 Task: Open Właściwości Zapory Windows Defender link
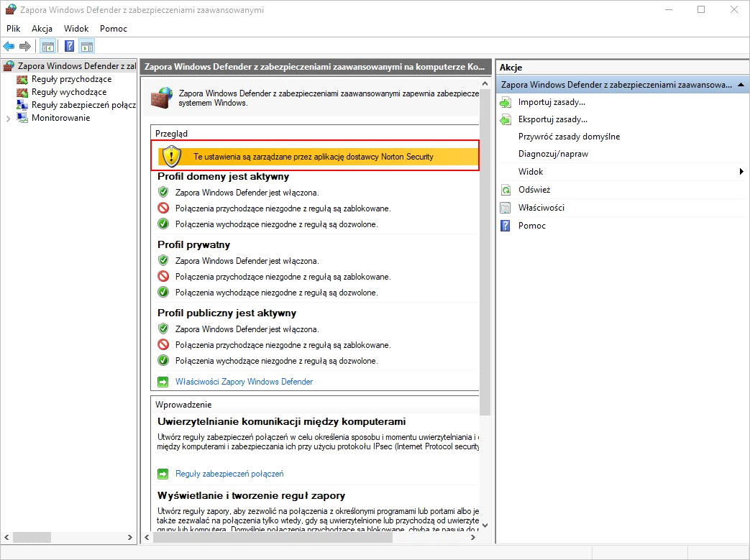[x=244, y=382]
